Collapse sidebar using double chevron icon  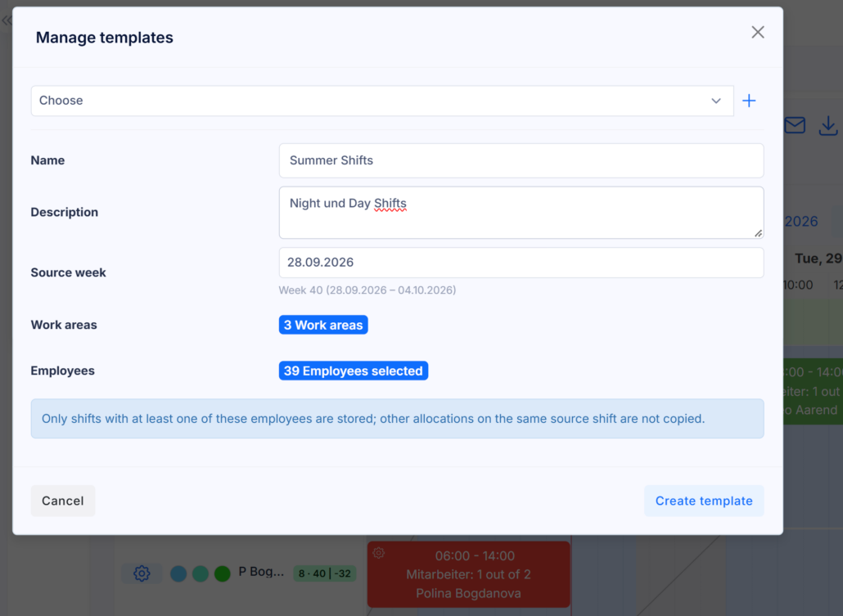(7, 21)
